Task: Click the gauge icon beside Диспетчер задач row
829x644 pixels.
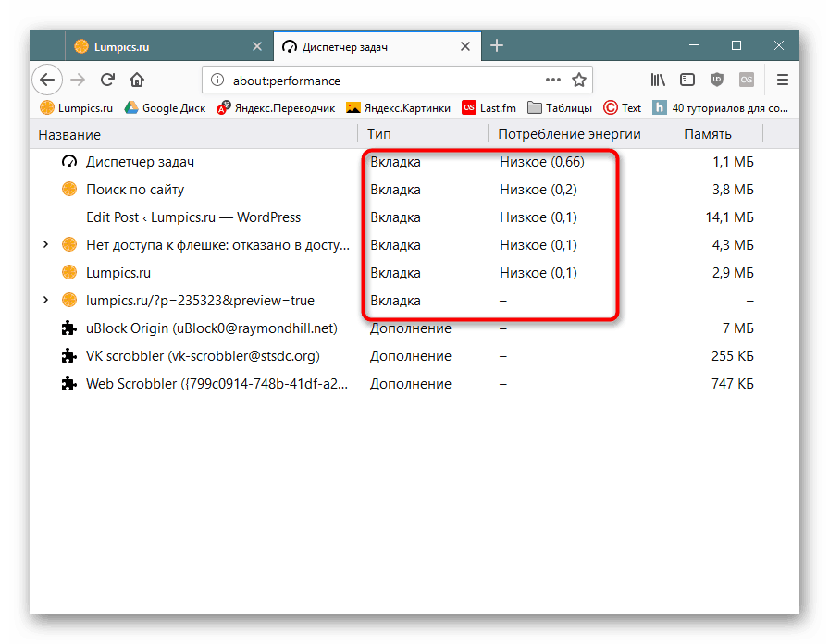Action: 69,161
